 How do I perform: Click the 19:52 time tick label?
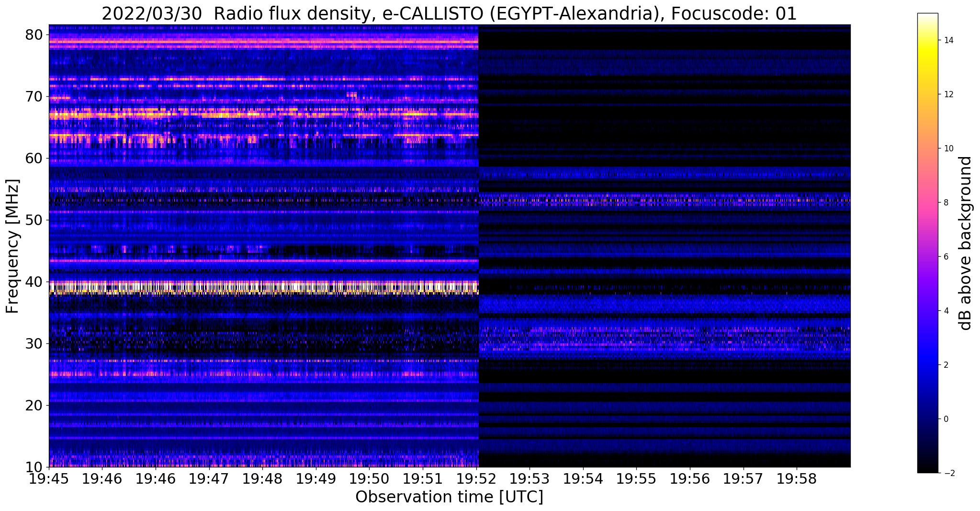point(476,479)
